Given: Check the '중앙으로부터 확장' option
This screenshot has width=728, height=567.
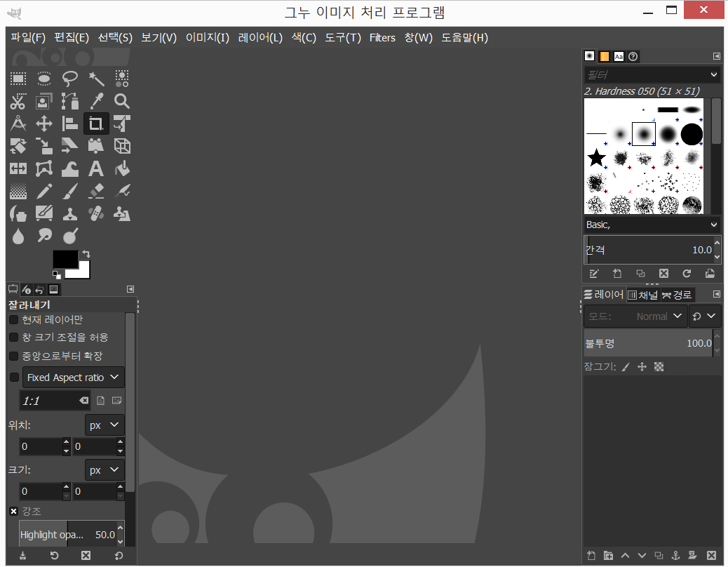Looking at the screenshot, I should click(13, 356).
